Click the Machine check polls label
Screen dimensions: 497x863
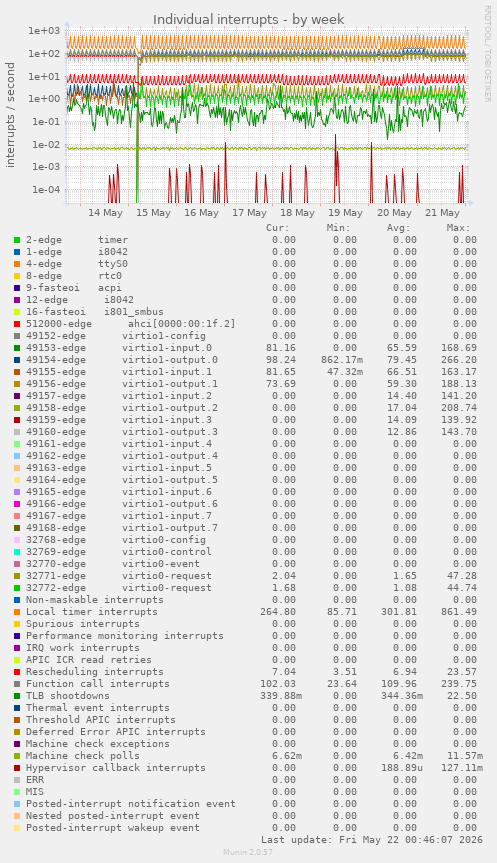(83, 756)
